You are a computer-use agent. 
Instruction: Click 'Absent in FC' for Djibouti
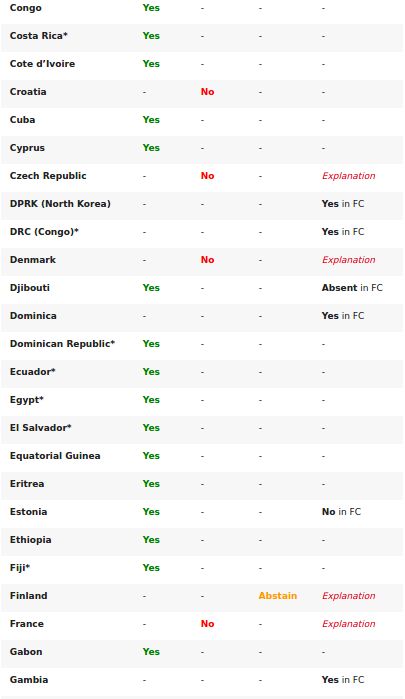pos(352,288)
